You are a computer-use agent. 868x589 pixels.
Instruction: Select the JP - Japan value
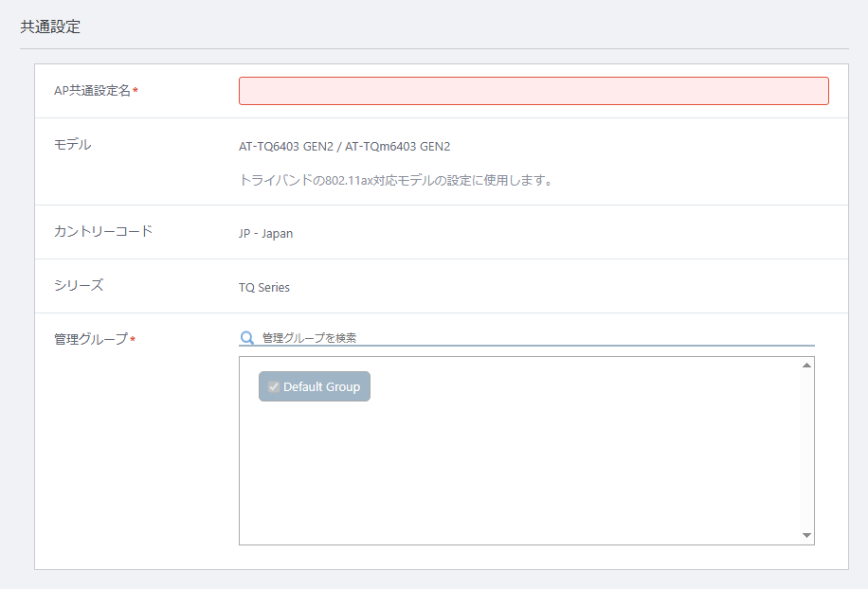coord(265,233)
